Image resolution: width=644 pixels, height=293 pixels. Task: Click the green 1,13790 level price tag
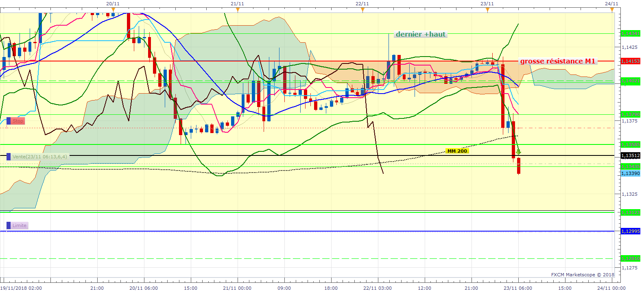click(630, 114)
